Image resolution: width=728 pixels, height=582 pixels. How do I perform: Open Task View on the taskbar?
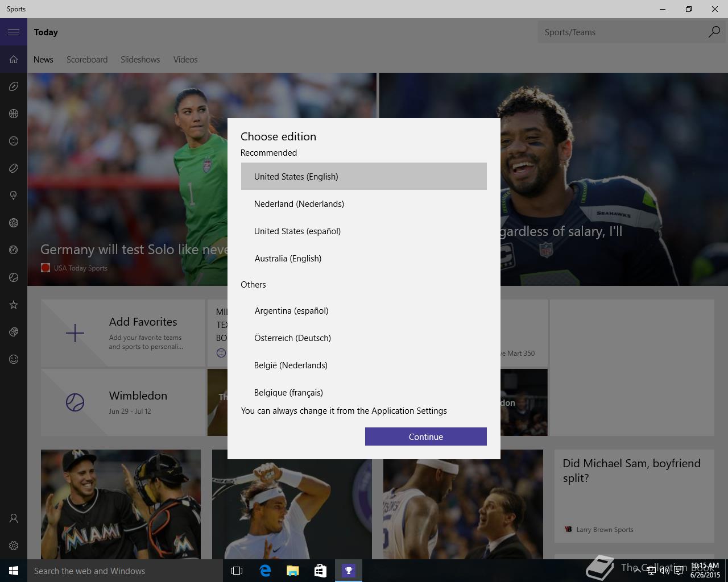tap(237, 571)
